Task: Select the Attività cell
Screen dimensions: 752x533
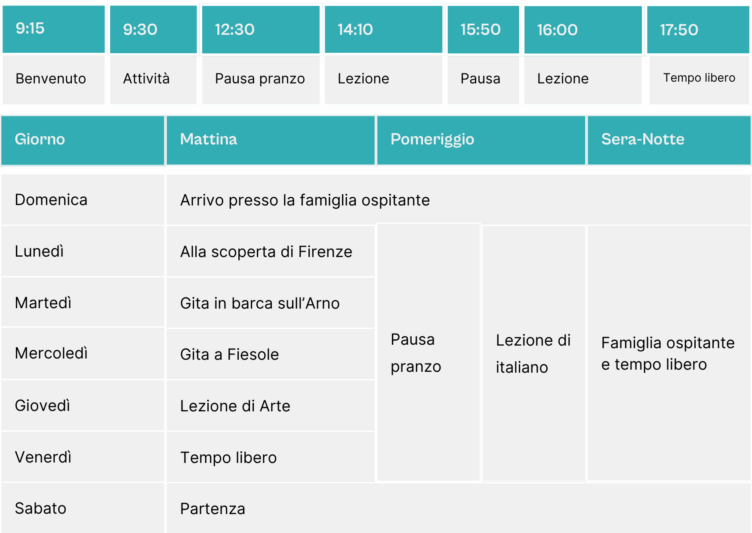Action: click(152, 79)
